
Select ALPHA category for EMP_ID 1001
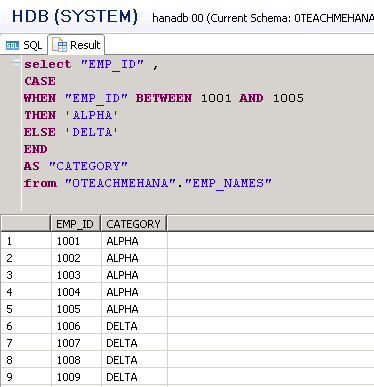tap(134, 241)
